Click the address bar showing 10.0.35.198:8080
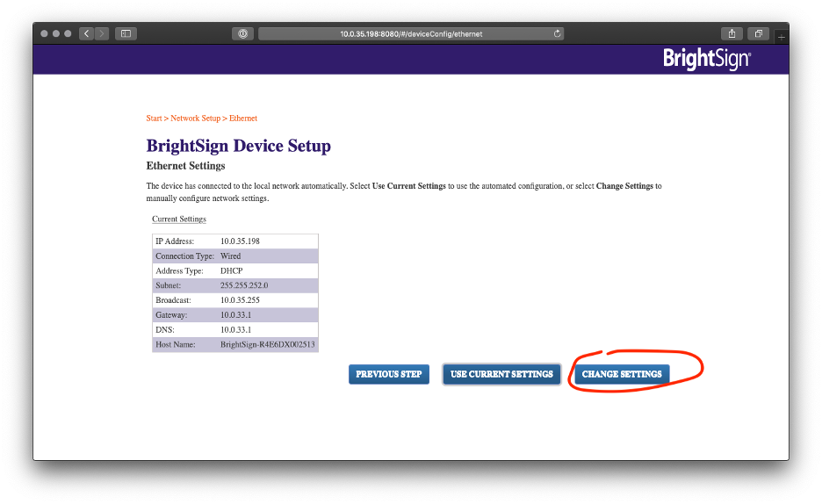This screenshot has height=504, width=822. 411,33
